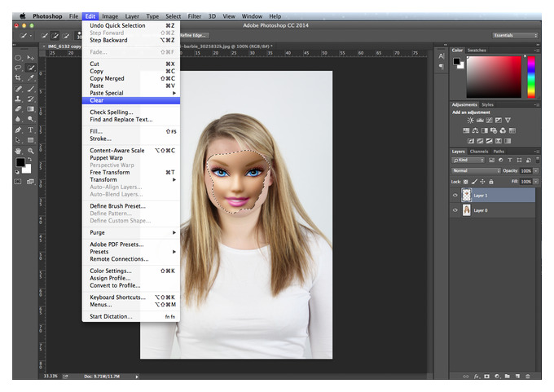Image resolution: width=554 pixels, height=392 pixels.
Task: Hide Layer 1 using its eye icon
Action: coord(455,195)
